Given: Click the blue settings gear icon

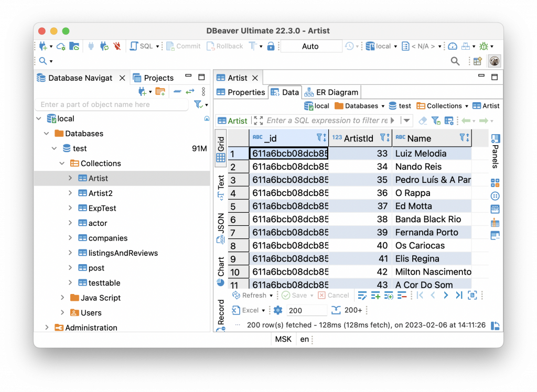Looking at the screenshot, I should click(x=278, y=310).
